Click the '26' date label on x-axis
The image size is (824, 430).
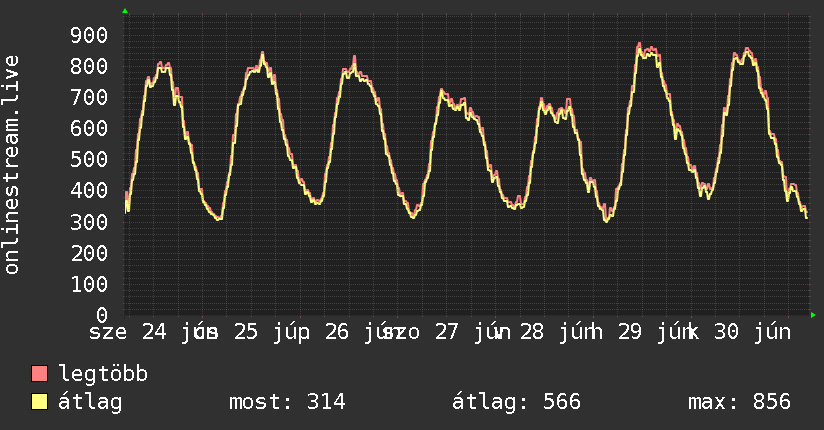[337, 332]
